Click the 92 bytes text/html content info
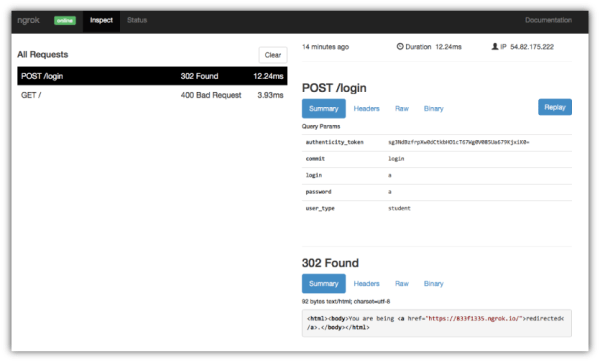 click(x=346, y=302)
